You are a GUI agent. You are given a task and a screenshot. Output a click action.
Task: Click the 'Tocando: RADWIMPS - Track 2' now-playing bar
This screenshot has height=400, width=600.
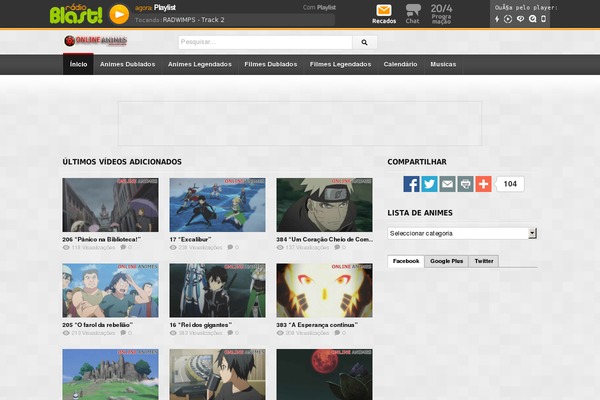click(234, 20)
